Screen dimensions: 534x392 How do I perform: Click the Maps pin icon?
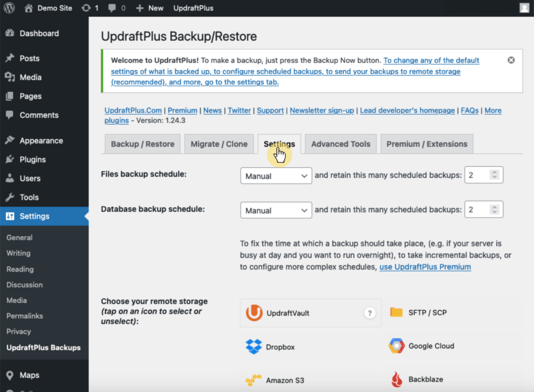click(x=10, y=375)
